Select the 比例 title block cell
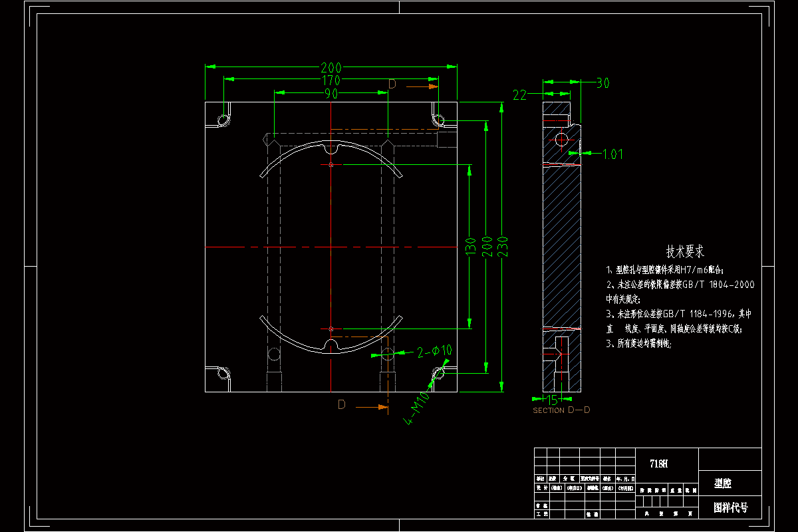The width and height of the screenshot is (798, 532). click(691, 491)
